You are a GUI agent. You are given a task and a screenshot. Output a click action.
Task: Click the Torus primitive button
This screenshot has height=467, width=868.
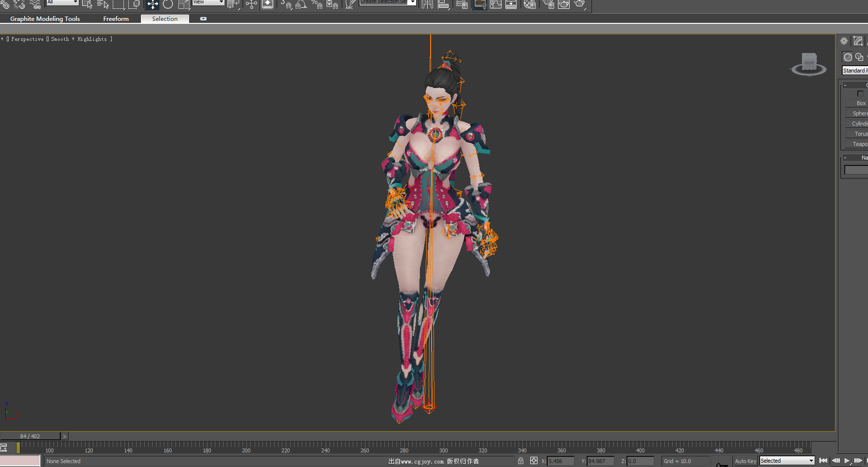click(x=857, y=134)
